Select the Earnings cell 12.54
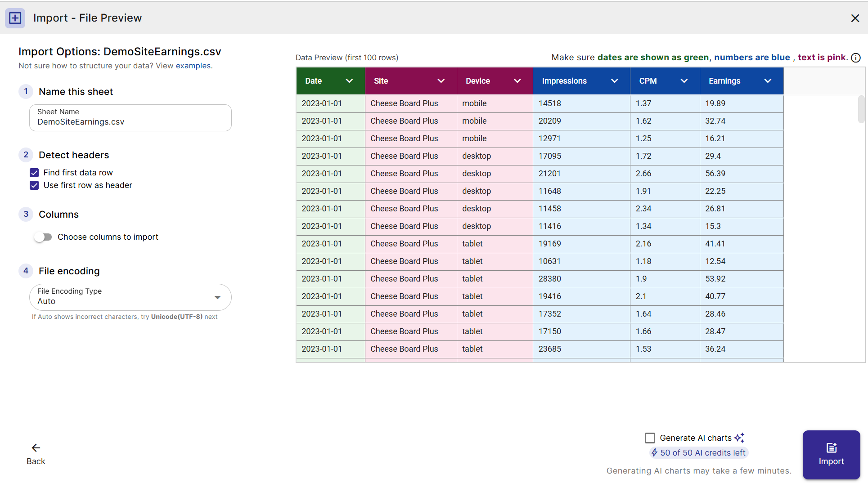Viewport: 868px width, 483px height. click(742, 261)
